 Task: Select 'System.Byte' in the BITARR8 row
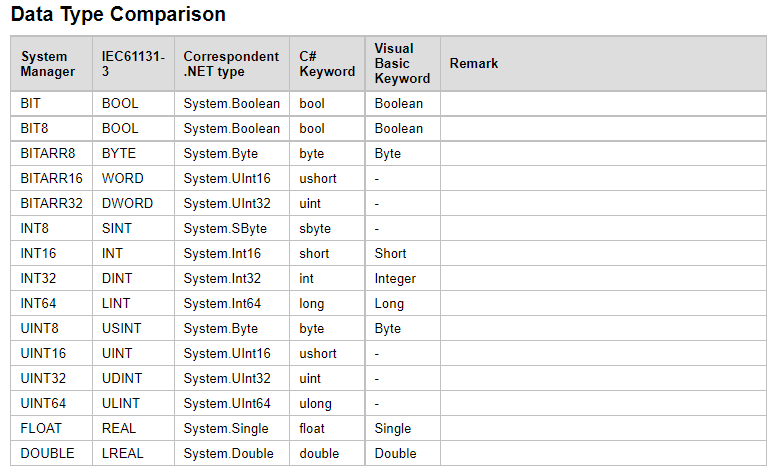point(232,154)
